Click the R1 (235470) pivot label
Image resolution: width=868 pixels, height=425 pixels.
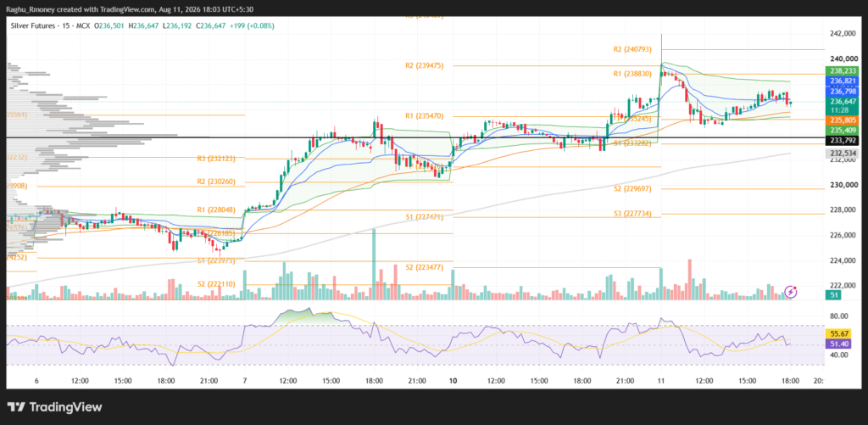click(424, 116)
